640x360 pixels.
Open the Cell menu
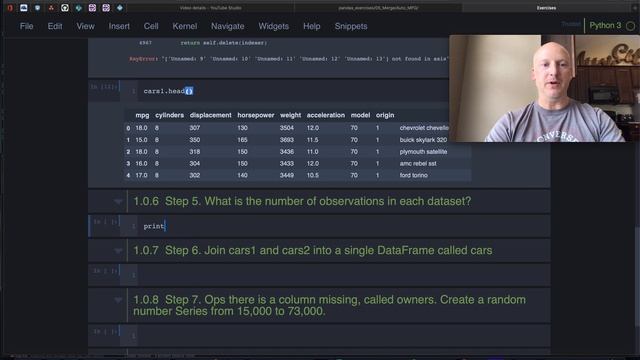point(151,26)
